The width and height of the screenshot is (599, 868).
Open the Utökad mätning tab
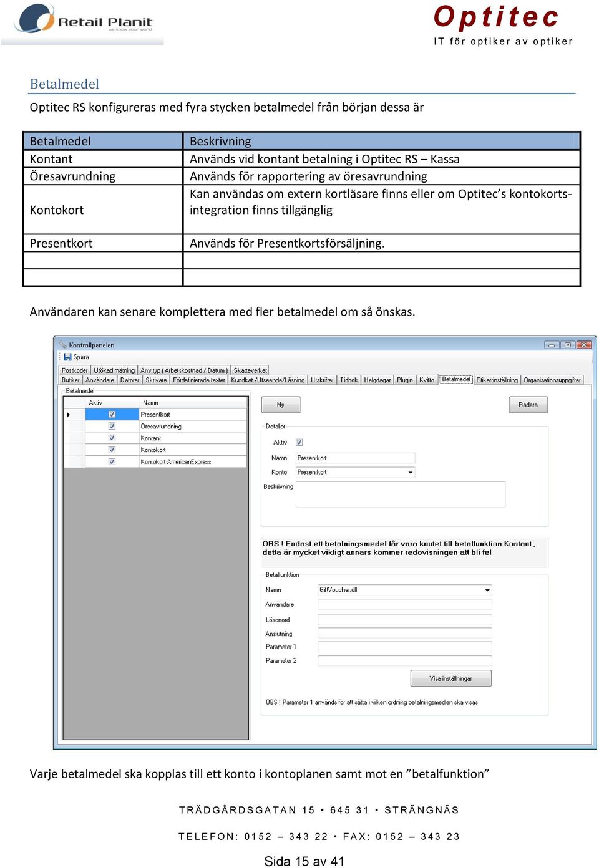coord(114,370)
